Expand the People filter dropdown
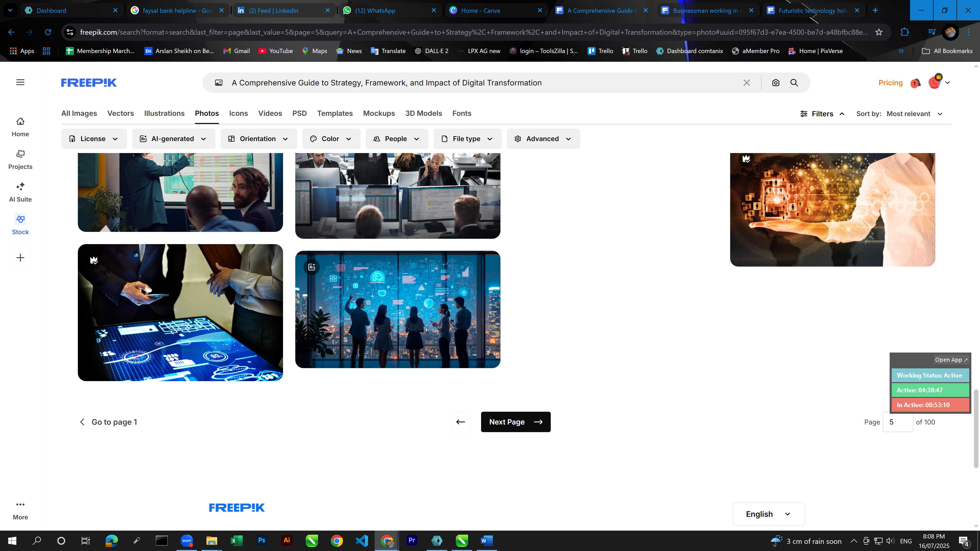980x551 pixels. coord(397,139)
